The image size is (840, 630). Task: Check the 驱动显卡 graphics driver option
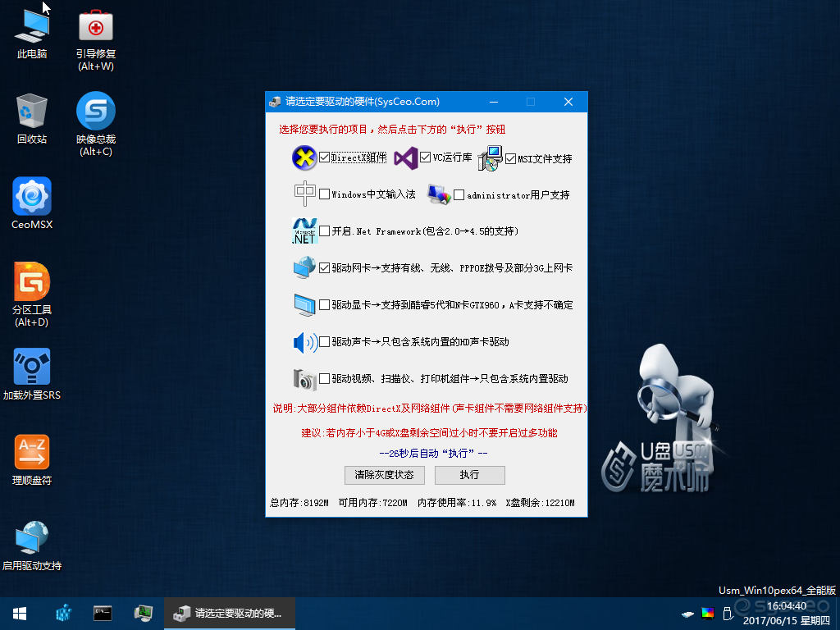click(x=324, y=305)
